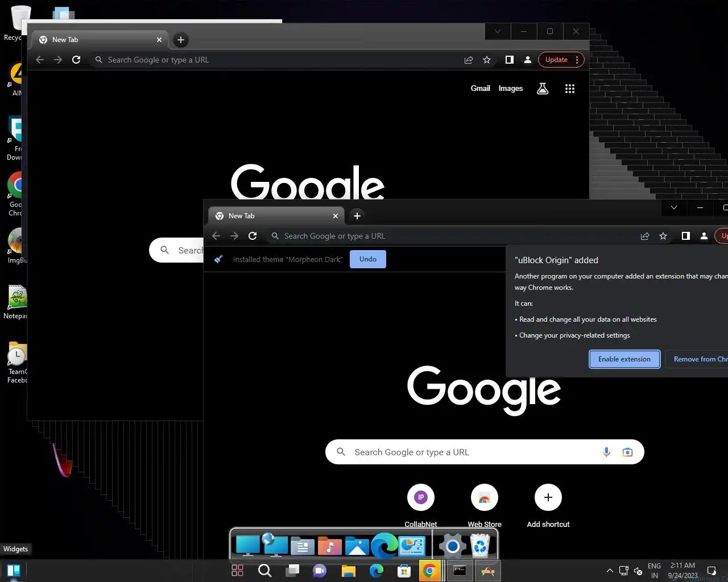Image resolution: width=728 pixels, height=582 pixels.
Task: Click the profile avatar icon in the front Chrome window
Action: [704, 236]
